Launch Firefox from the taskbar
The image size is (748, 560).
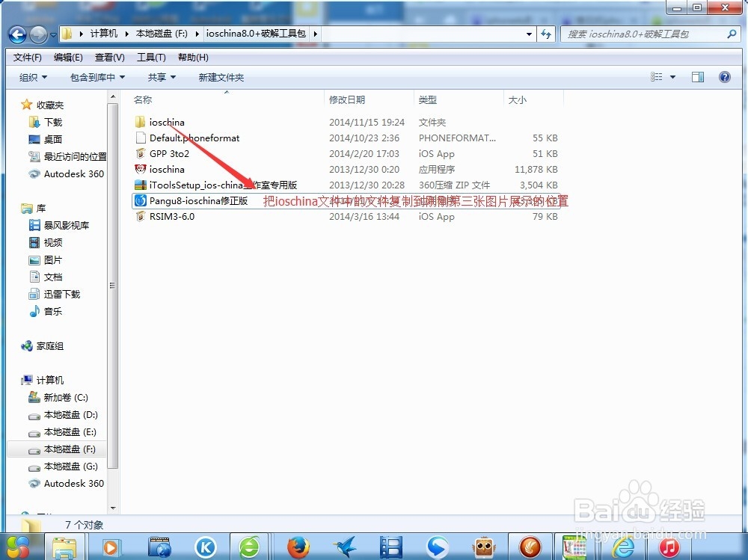click(x=298, y=547)
